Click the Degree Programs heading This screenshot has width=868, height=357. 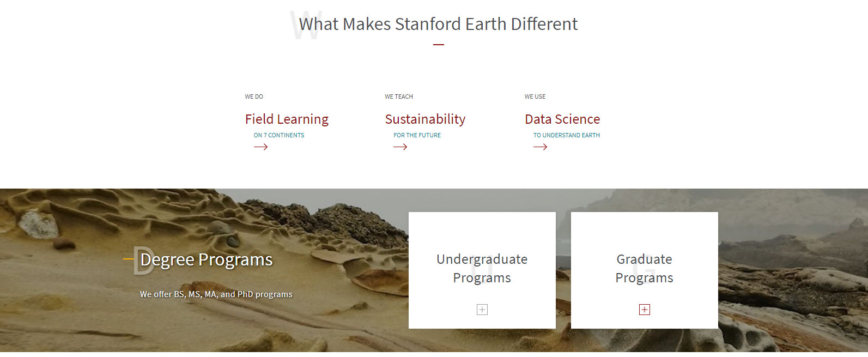[x=207, y=260]
